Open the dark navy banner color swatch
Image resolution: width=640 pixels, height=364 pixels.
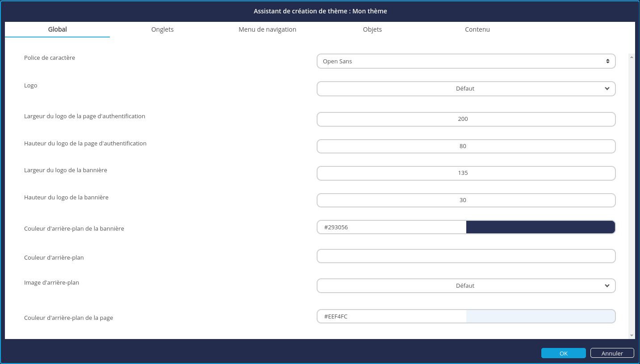pyautogui.click(x=540, y=227)
